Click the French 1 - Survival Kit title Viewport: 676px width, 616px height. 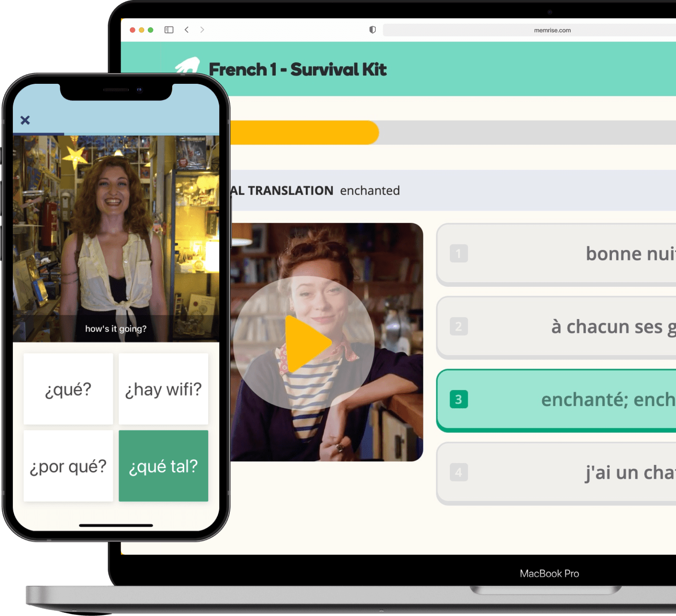click(x=297, y=70)
